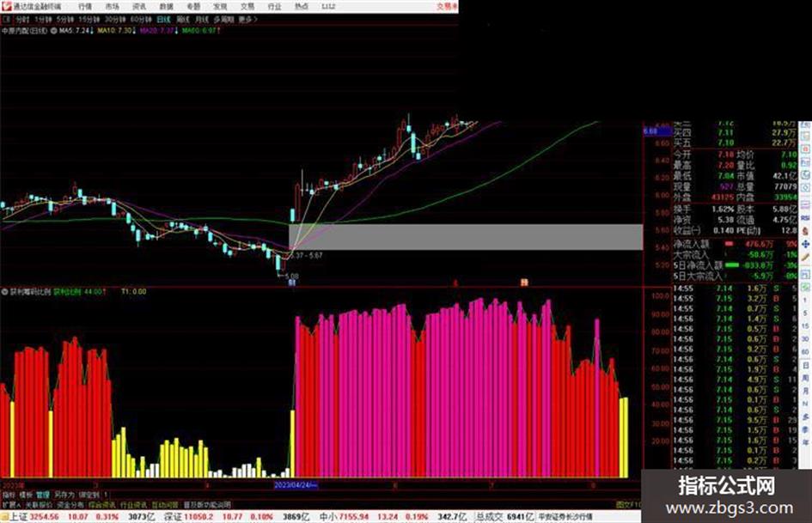The width and height of the screenshot is (812, 523).
Task: Open the 资金分布 tab
Action: pyautogui.click(x=70, y=505)
